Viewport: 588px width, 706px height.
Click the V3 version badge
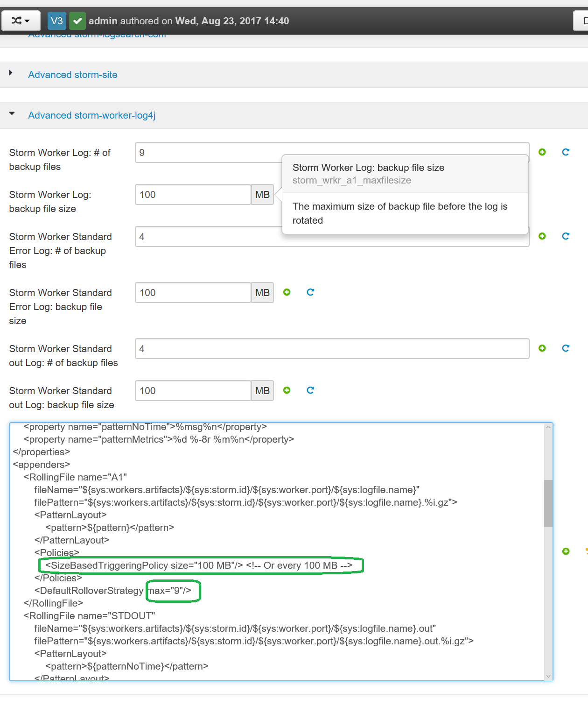pyautogui.click(x=57, y=21)
